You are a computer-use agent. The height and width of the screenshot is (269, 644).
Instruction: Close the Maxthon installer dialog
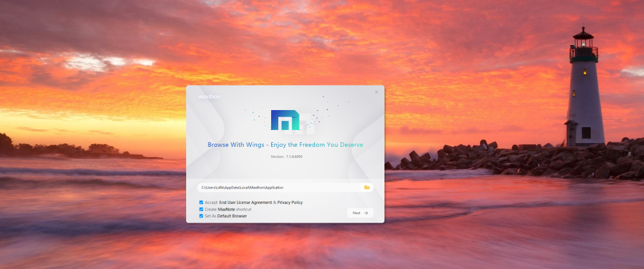(377, 92)
